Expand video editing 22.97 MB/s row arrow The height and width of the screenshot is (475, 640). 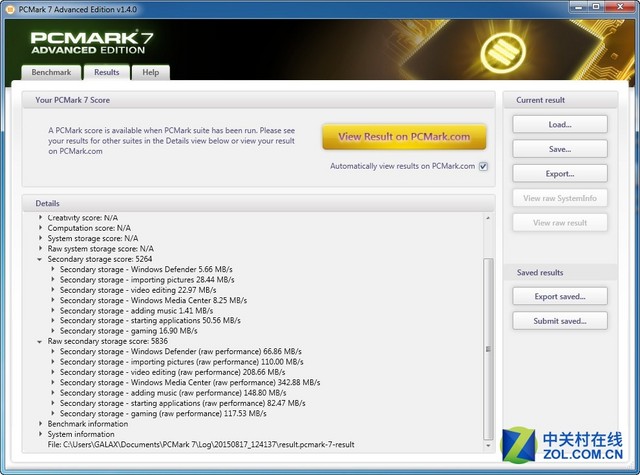coord(53,289)
